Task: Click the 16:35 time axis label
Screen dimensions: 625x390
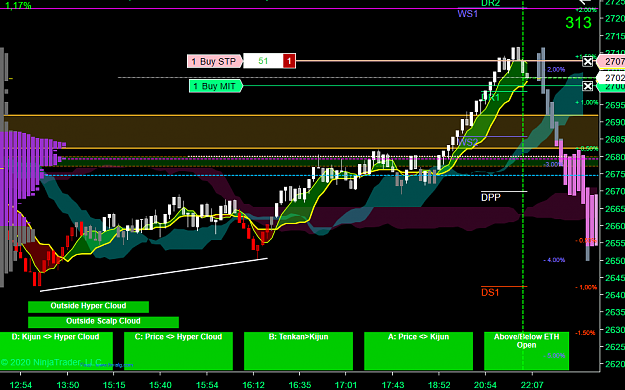Action: pyautogui.click(x=300, y=385)
